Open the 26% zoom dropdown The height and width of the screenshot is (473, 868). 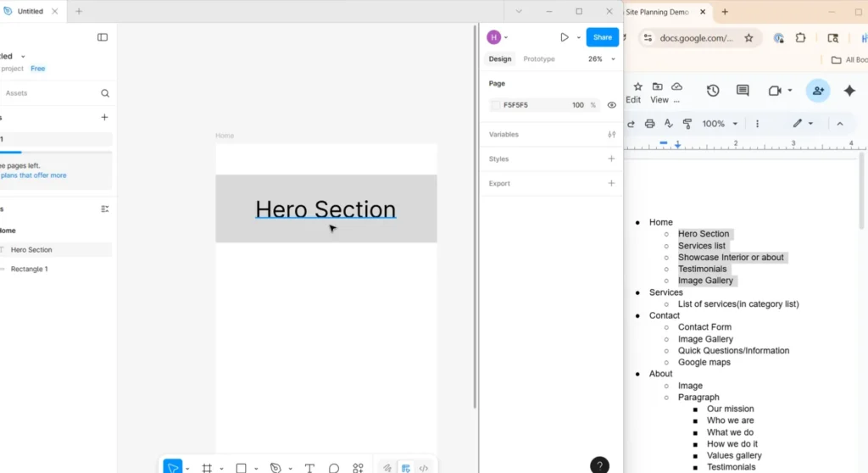point(600,59)
